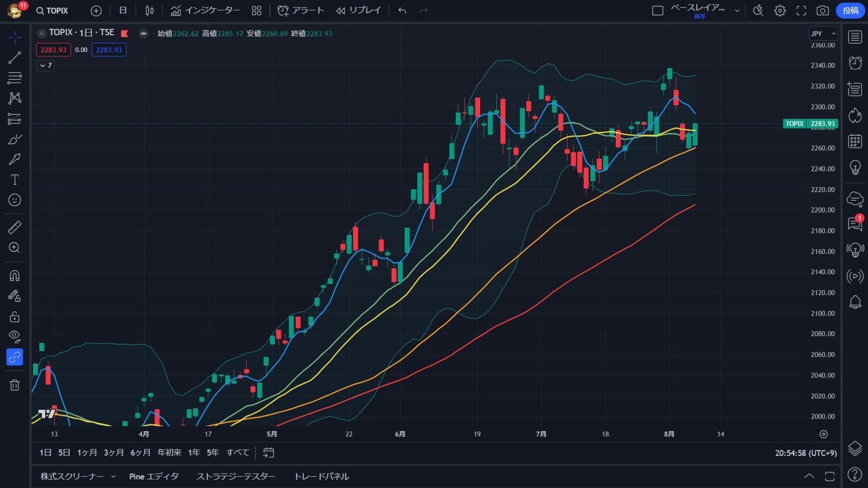Create an アラート alert
The image size is (868, 488).
(301, 11)
